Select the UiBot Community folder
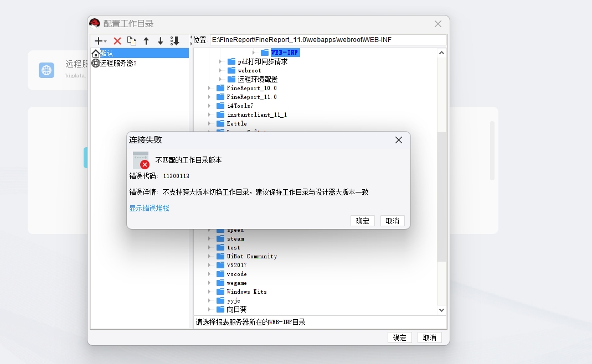Viewport: 592px width, 364px height. [x=252, y=257]
